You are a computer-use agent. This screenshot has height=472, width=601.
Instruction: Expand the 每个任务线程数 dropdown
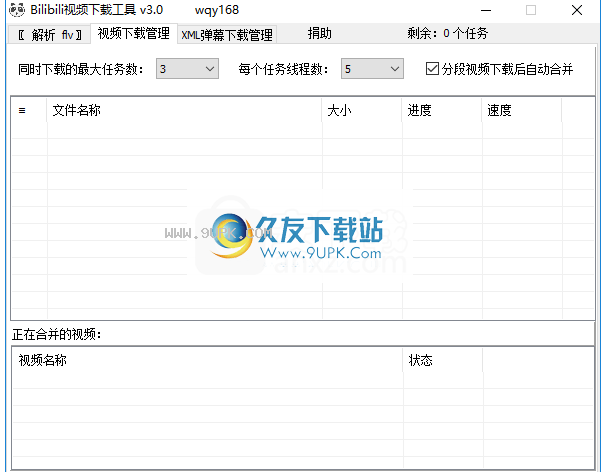372,69
